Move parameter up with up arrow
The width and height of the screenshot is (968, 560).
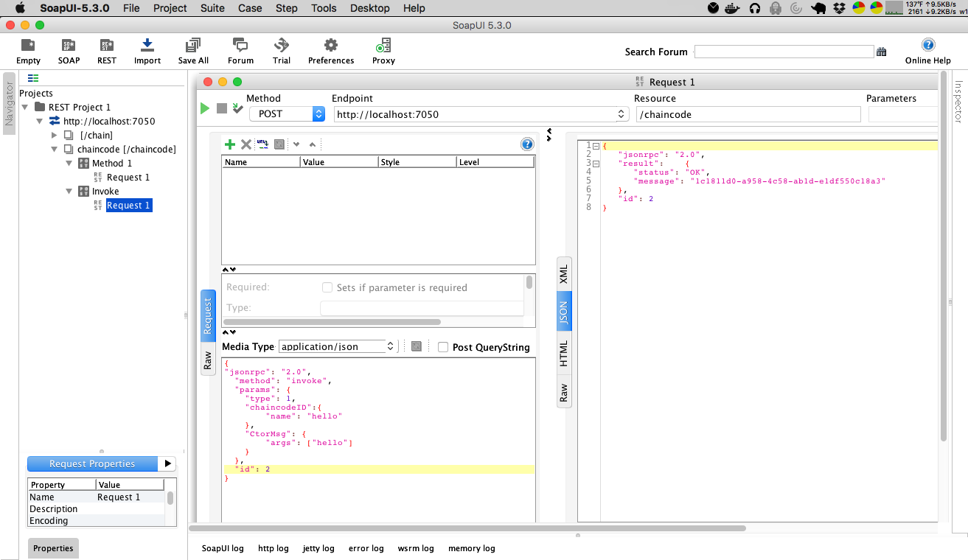312,144
